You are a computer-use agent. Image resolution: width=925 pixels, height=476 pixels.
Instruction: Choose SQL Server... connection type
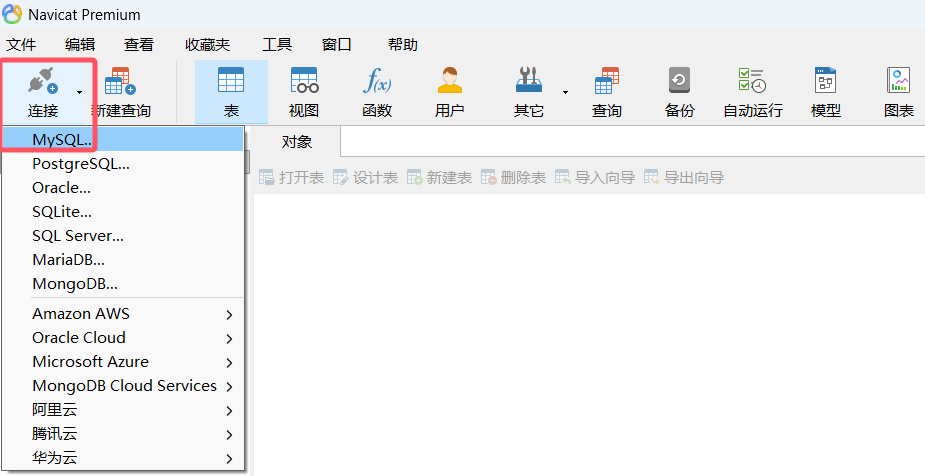click(x=123, y=236)
